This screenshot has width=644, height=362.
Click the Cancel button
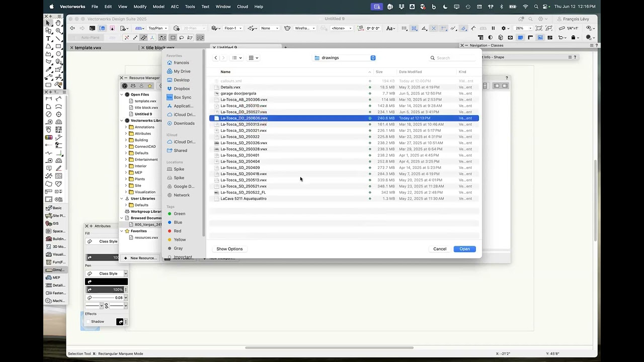pos(440,249)
